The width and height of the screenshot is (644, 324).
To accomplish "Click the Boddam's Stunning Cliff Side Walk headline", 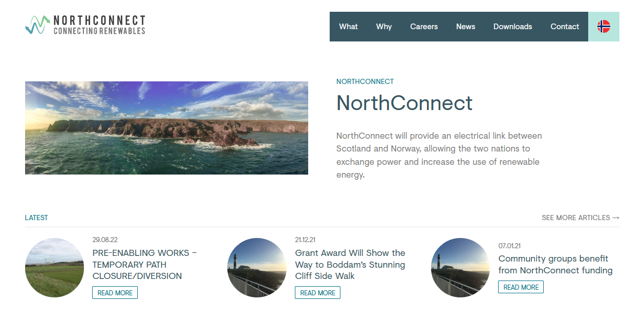I will [350, 264].
